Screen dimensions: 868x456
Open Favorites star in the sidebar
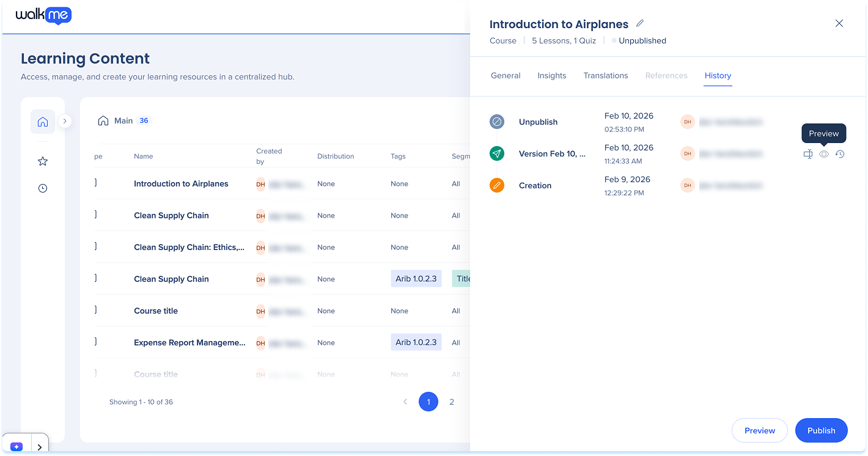click(x=43, y=161)
